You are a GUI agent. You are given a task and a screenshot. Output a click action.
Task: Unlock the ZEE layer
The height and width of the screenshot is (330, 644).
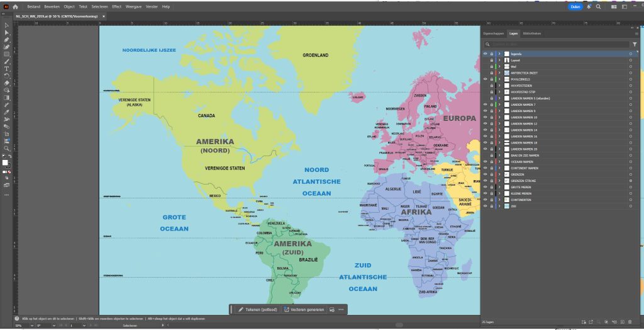click(x=492, y=206)
